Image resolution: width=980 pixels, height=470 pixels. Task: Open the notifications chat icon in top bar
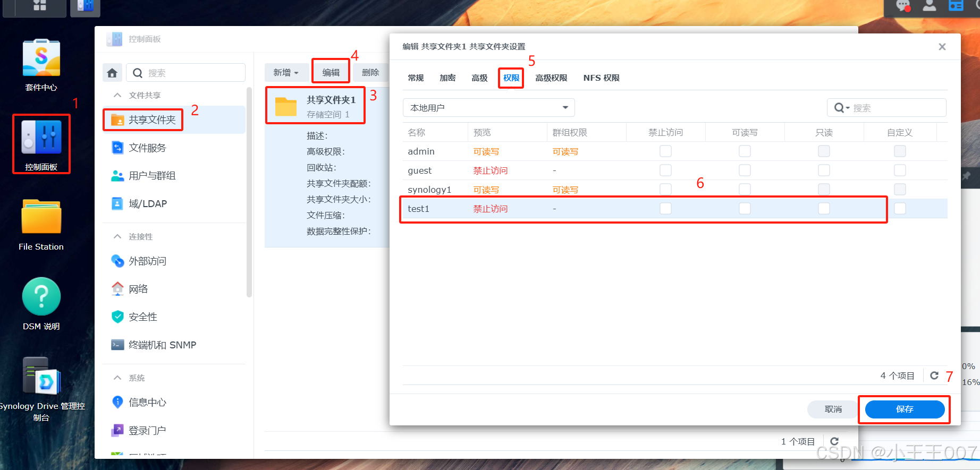pos(903,6)
